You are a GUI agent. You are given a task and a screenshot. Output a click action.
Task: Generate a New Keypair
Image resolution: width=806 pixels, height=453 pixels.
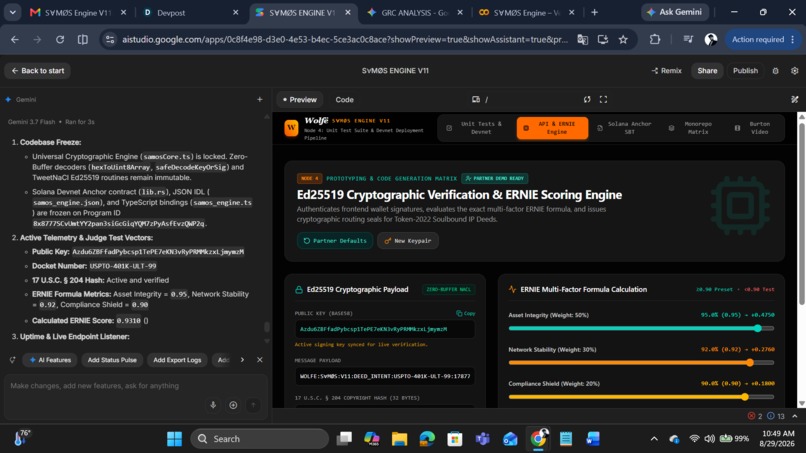pyautogui.click(x=408, y=241)
